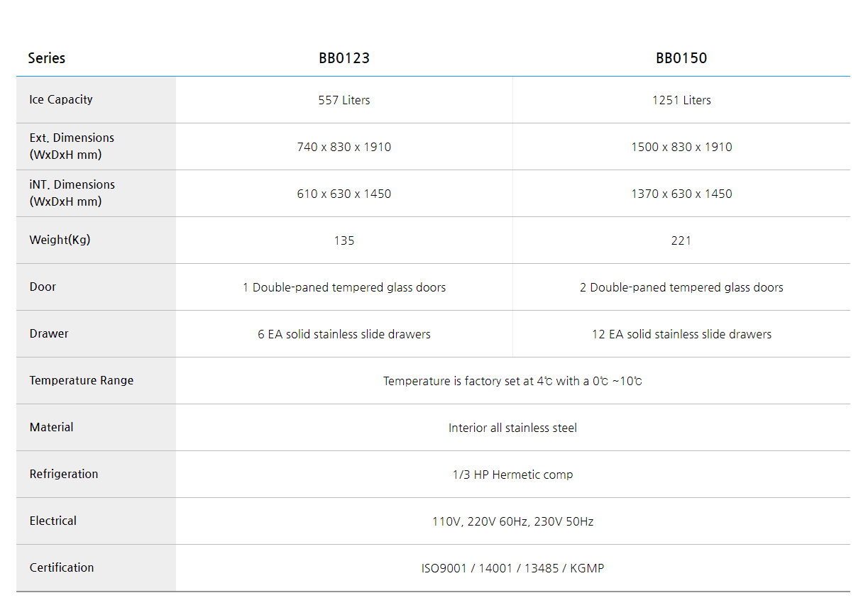Click the Ext. Dimensions row label
Viewport: 868px width, 610px height.
coord(72,146)
